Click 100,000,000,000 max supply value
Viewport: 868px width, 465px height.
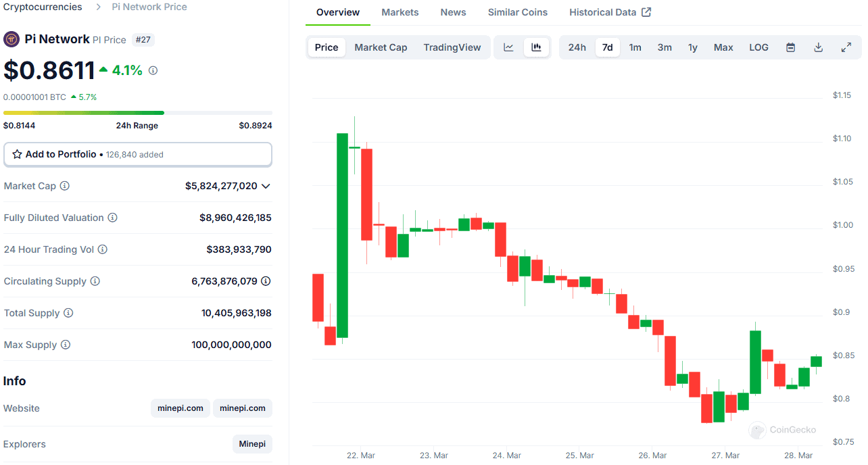tap(232, 345)
